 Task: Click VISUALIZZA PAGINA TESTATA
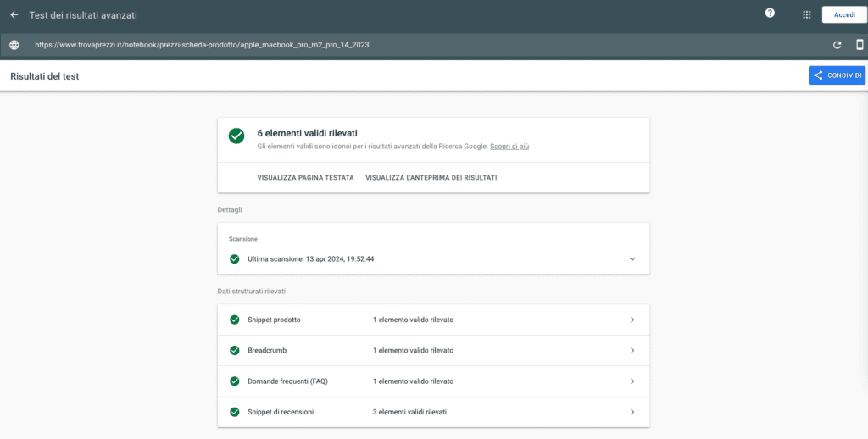[x=305, y=178]
